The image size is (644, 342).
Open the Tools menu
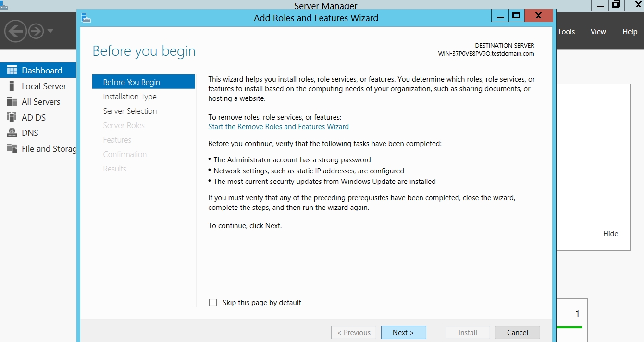566,32
